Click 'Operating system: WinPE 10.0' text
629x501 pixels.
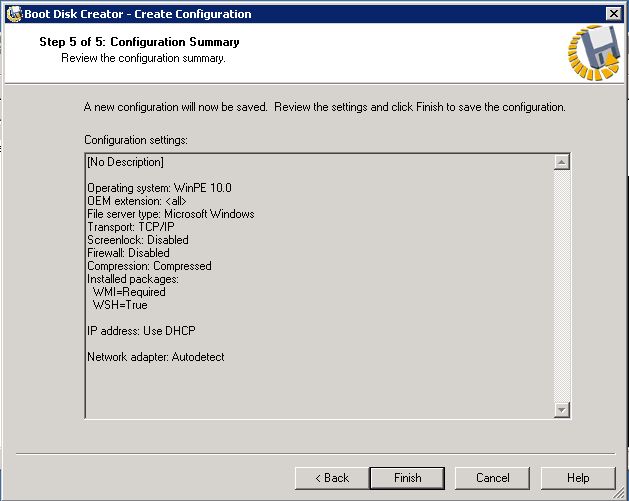tap(159, 188)
